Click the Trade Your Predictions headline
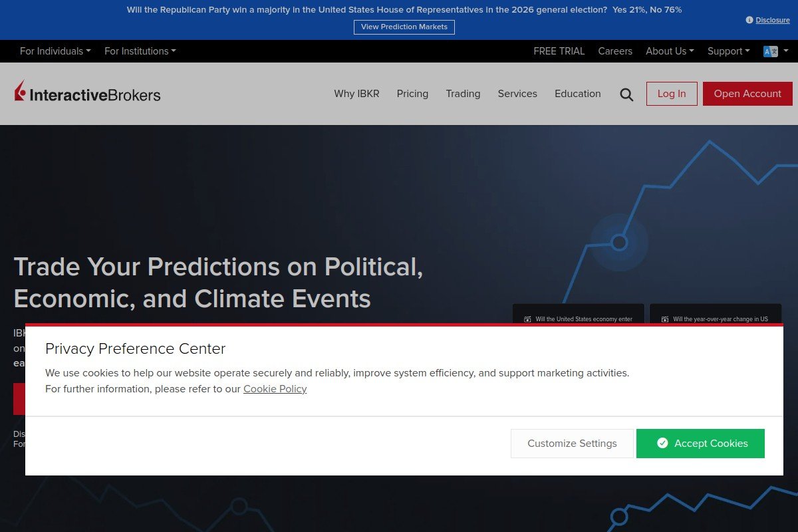The width and height of the screenshot is (798, 532). point(219,283)
